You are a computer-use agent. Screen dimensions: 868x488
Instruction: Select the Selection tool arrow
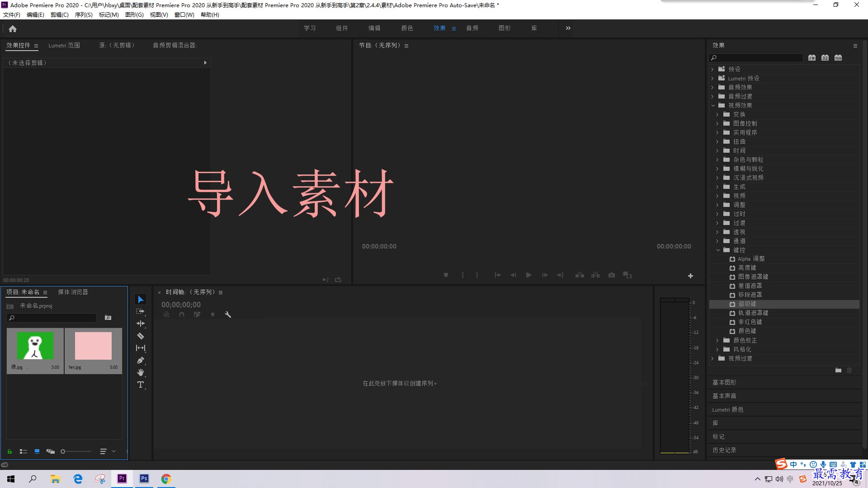141,300
